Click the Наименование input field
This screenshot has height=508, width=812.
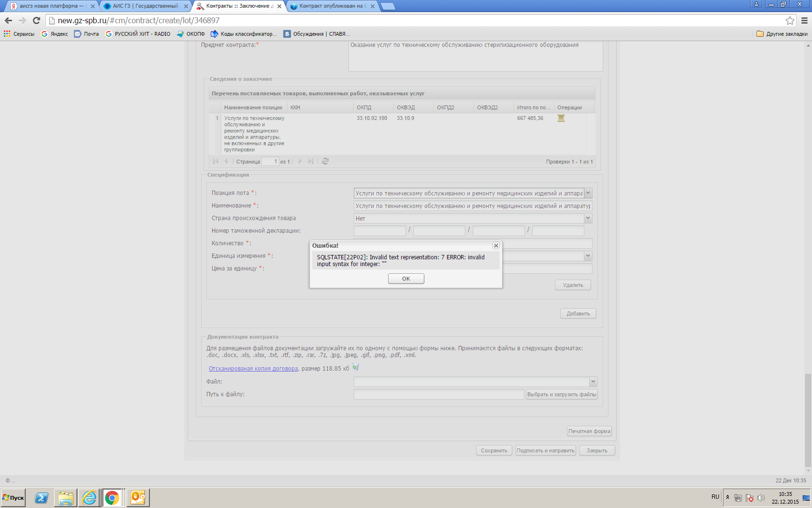pos(473,206)
